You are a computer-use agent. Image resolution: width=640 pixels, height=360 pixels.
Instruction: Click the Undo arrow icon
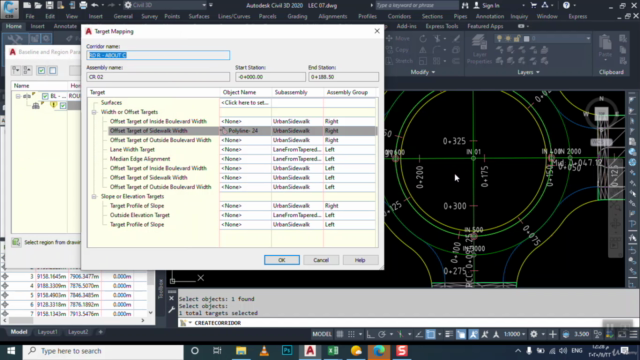[x=95, y=5]
